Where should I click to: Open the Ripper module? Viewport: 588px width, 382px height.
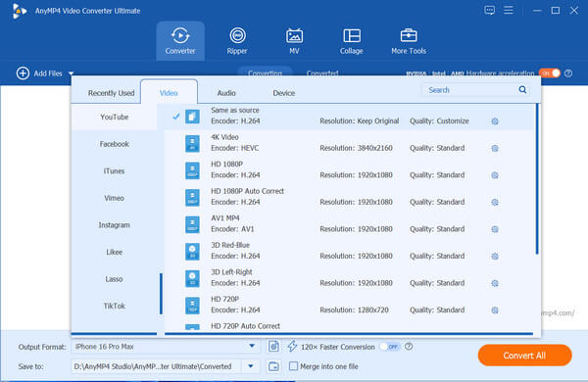tap(237, 41)
